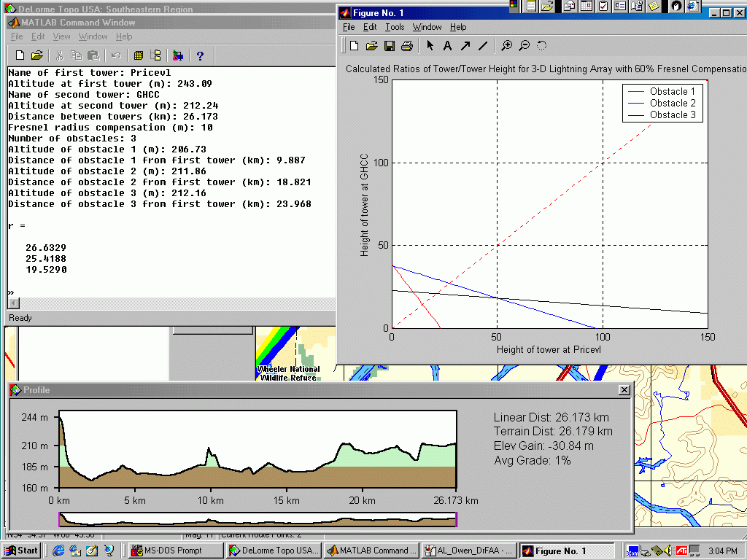Select the Add Arrow tool in figure toolbar

pyautogui.click(x=465, y=46)
